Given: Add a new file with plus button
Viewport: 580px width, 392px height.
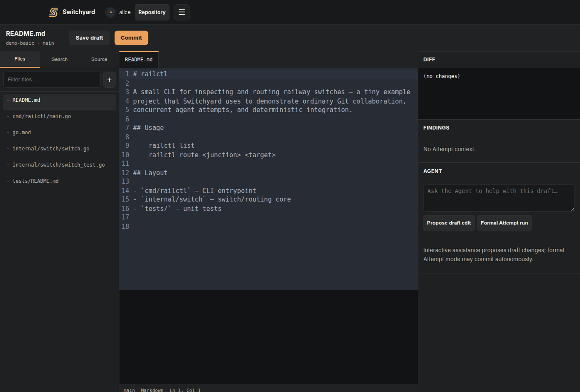Looking at the screenshot, I should tap(109, 80).
